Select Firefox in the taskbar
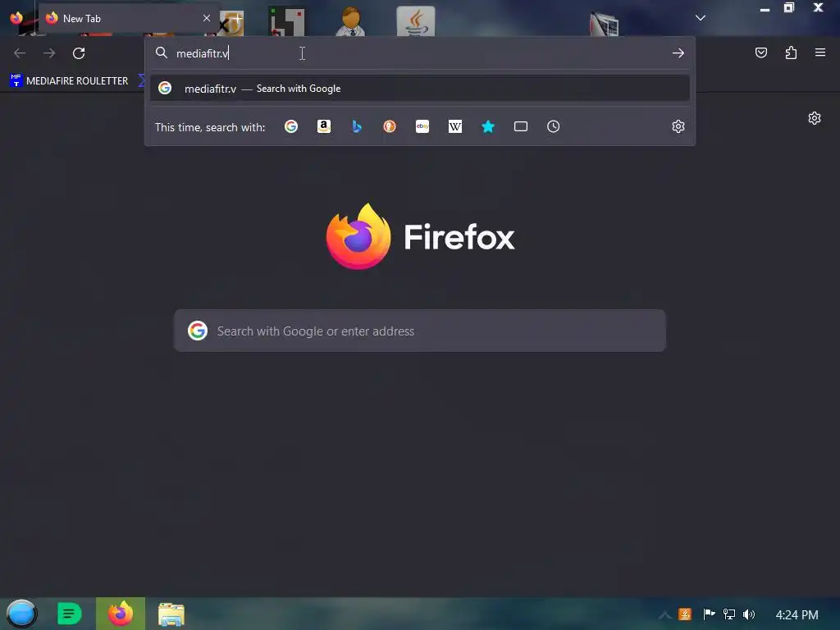The image size is (840, 630). coord(121,614)
